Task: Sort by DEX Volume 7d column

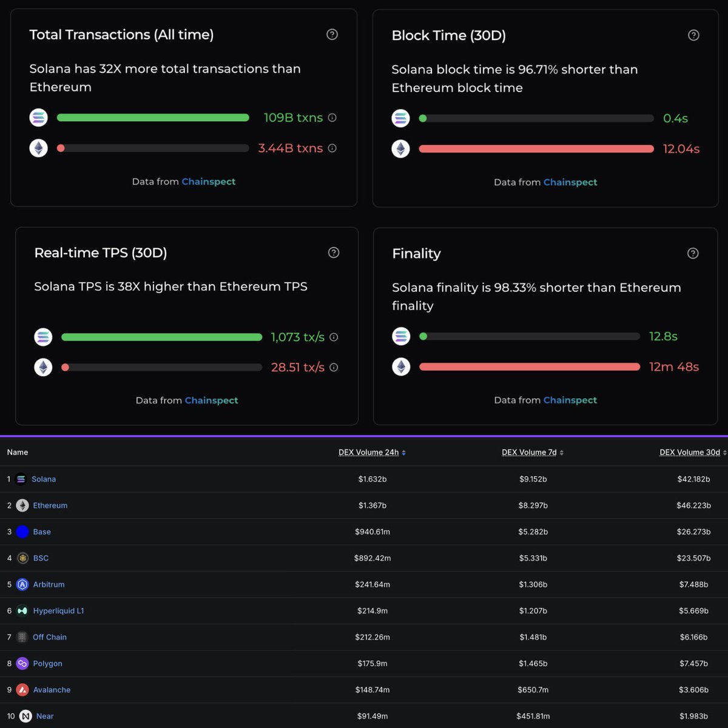Action: [533, 453]
